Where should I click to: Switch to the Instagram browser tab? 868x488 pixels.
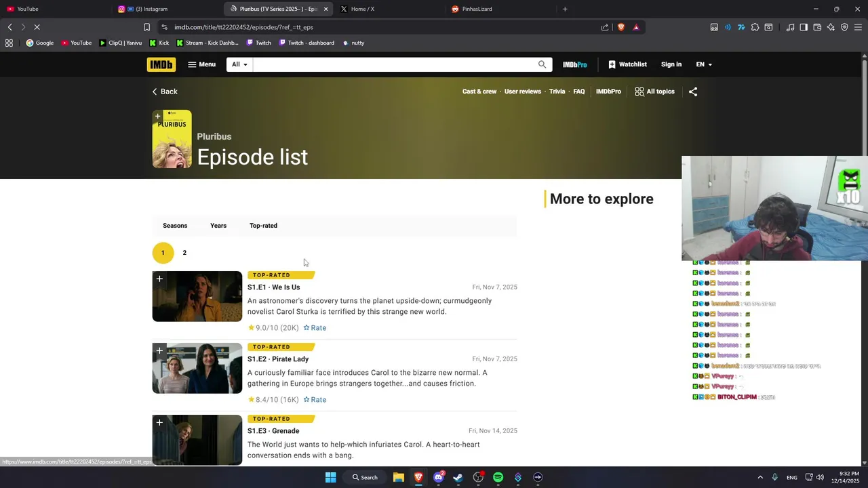[x=166, y=9]
